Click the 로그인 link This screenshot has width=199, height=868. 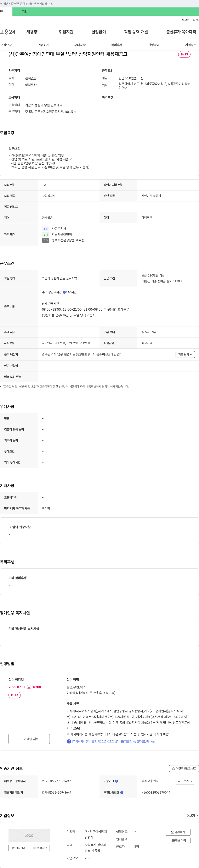point(186,20)
